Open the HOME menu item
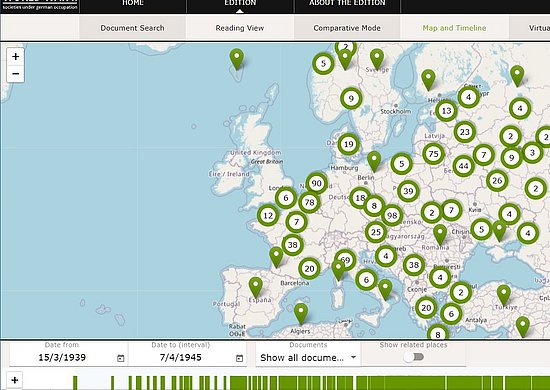The height and width of the screenshot is (390, 550). coord(133,4)
